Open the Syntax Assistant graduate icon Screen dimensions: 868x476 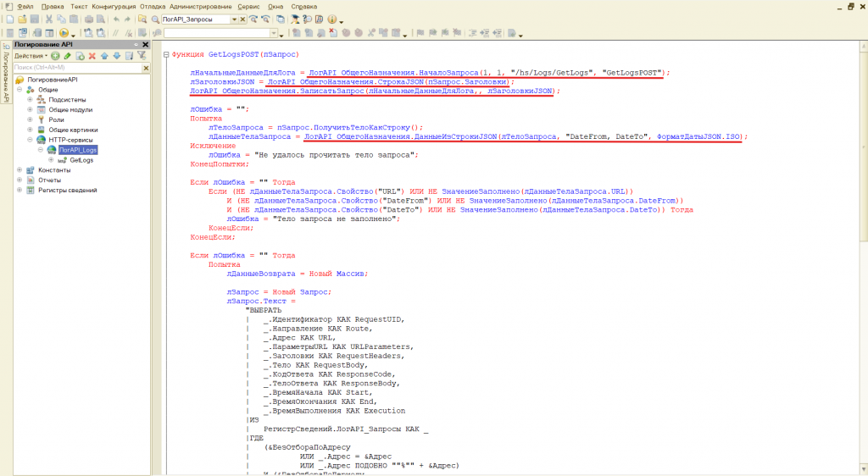[295, 19]
